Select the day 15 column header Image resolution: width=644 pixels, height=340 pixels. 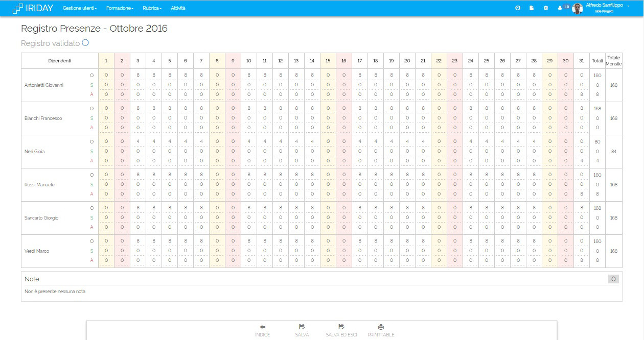pyautogui.click(x=328, y=61)
